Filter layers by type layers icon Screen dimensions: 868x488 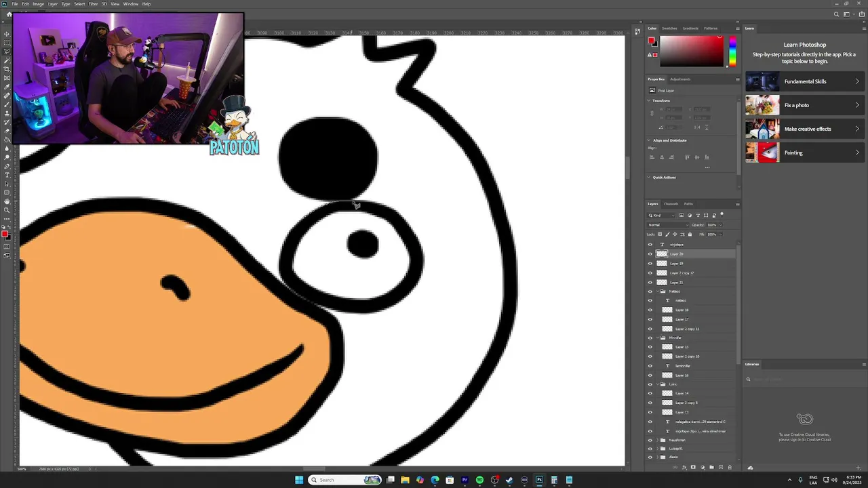pyautogui.click(x=698, y=216)
